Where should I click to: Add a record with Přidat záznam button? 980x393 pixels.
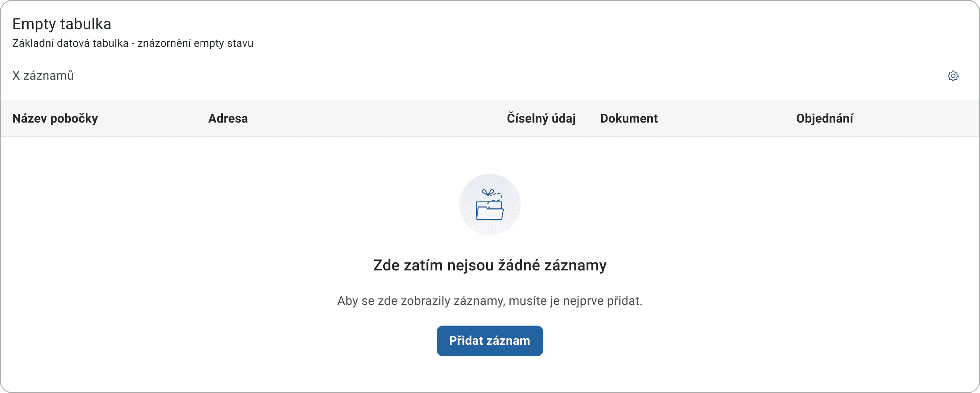point(490,341)
